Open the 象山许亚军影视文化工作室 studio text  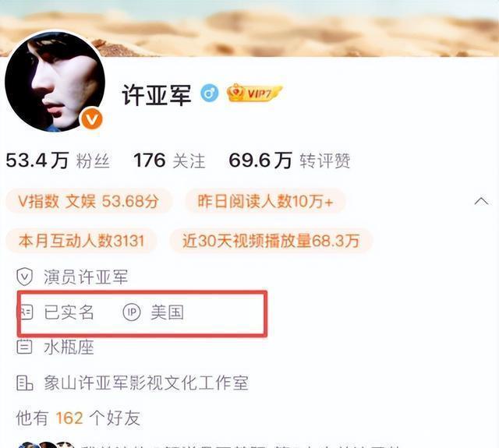pos(146,383)
